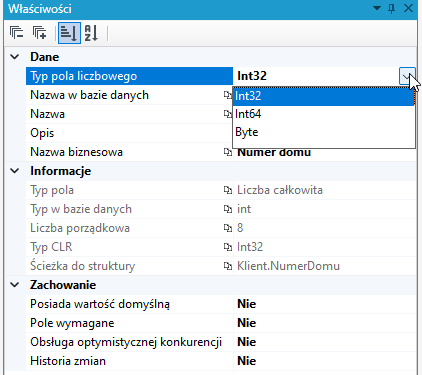Click the Liczba całkowita value

pyautogui.click(x=280, y=190)
